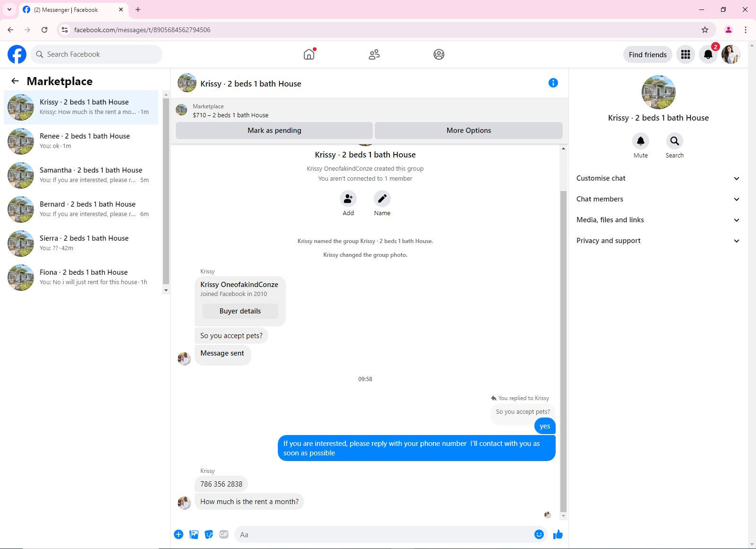Send a thumbs-up like
This screenshot has height=549, width=756.
pyautogui.click(x=558, y=534)
